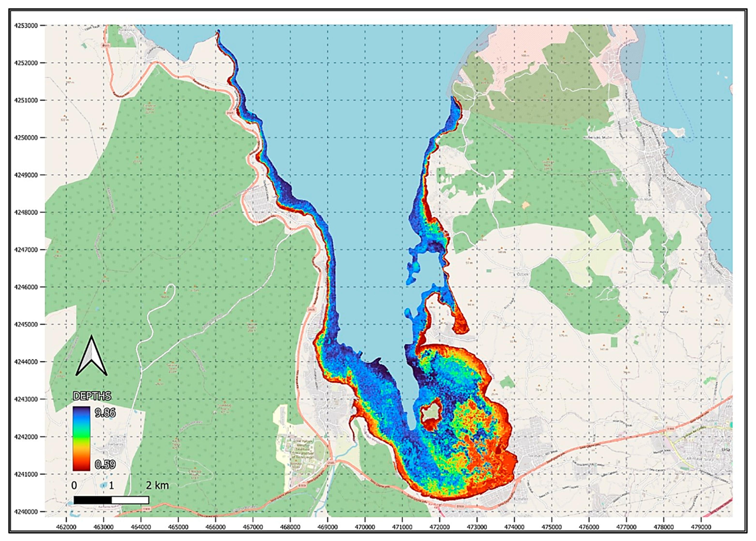The height and width of the screenshot is (541, 756).
Task: Click the Özbek village label
Action: tap(523, 274)
